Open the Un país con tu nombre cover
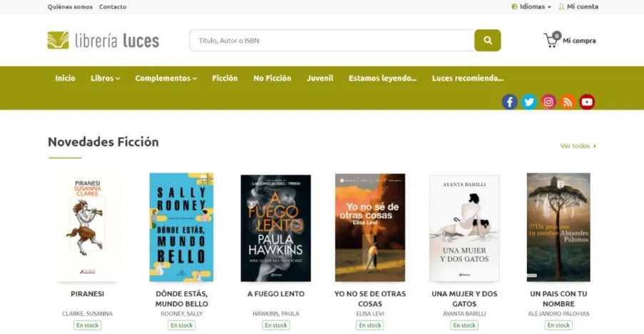644x334 pixels. (558, 227)
